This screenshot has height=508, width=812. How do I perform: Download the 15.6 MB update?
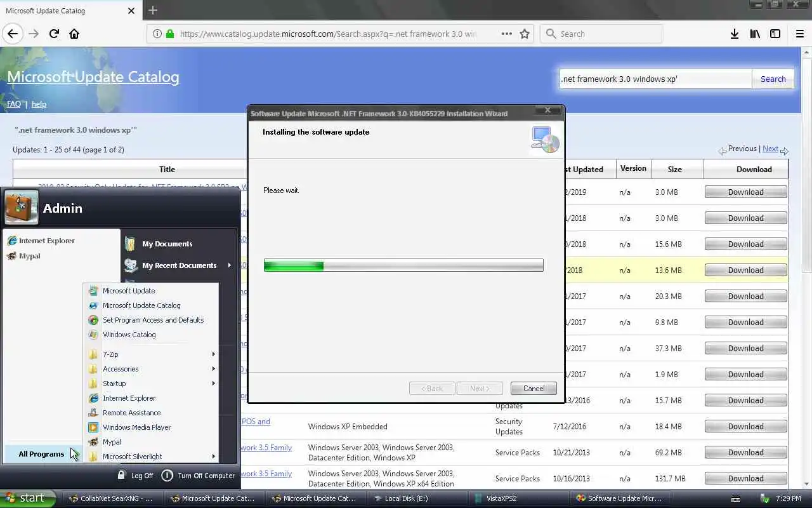(746, 244)
